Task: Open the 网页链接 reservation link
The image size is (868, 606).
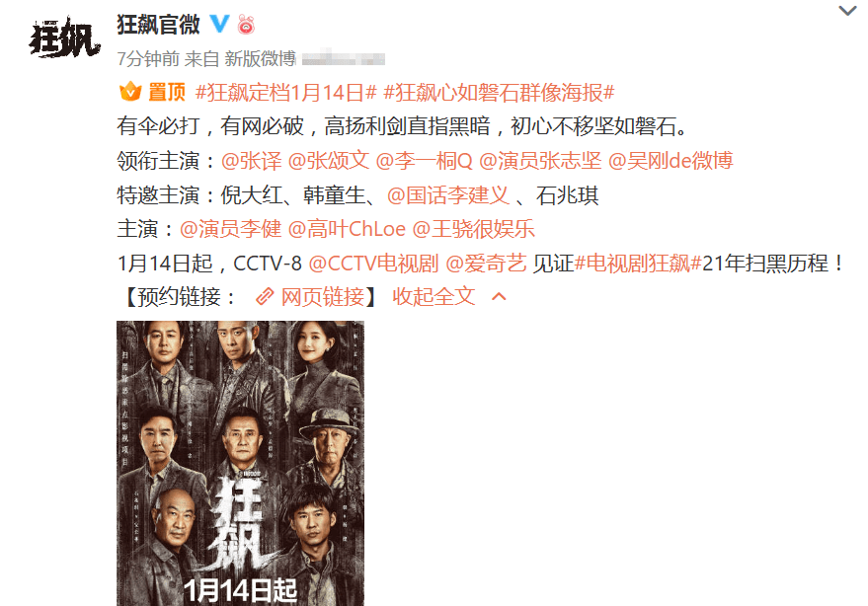Action: [323, 297]
